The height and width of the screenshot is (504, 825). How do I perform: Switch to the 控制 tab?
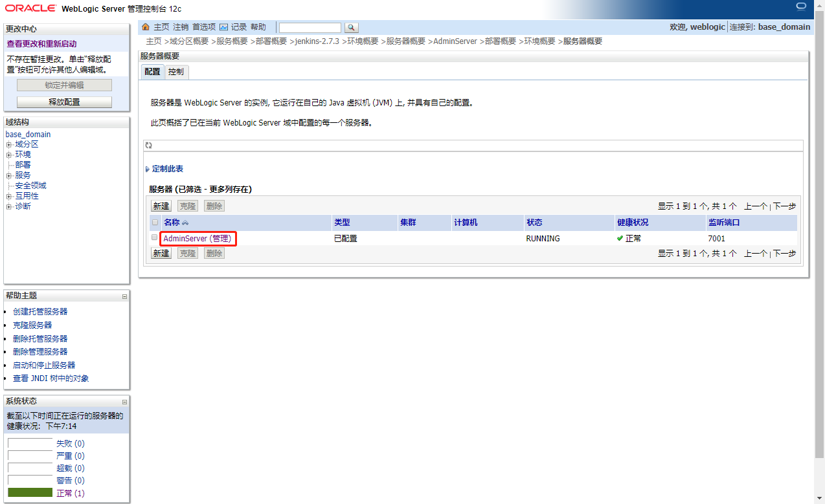pyautogui.click(x=176, y=72)
